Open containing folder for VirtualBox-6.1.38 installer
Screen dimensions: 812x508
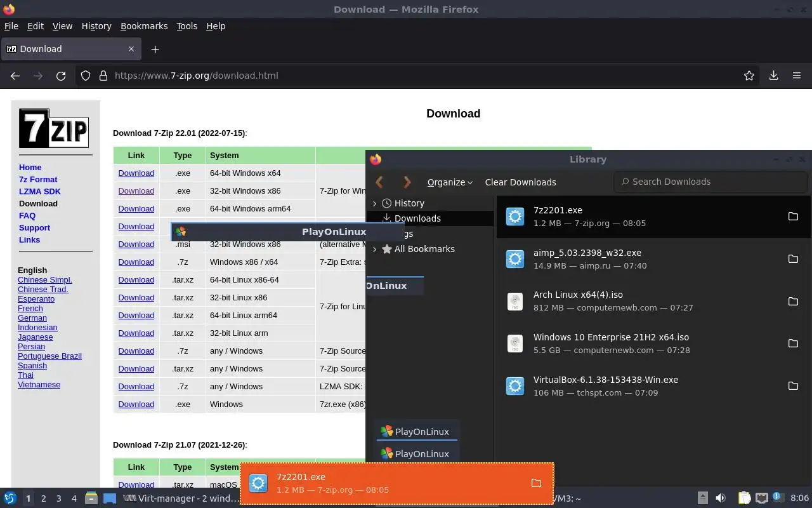793,386
